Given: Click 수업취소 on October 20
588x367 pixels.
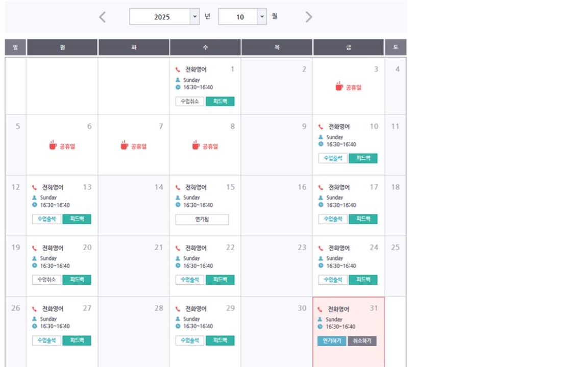Looking at the screenshot, I should pyautogui.click(x=46, y=280).
